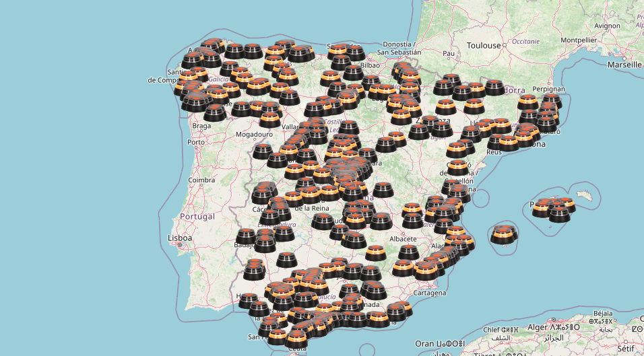The width and height of the screenshot is (644, 356).
Task: Click the Toulouse city label
Action: (x=484, y=46)
